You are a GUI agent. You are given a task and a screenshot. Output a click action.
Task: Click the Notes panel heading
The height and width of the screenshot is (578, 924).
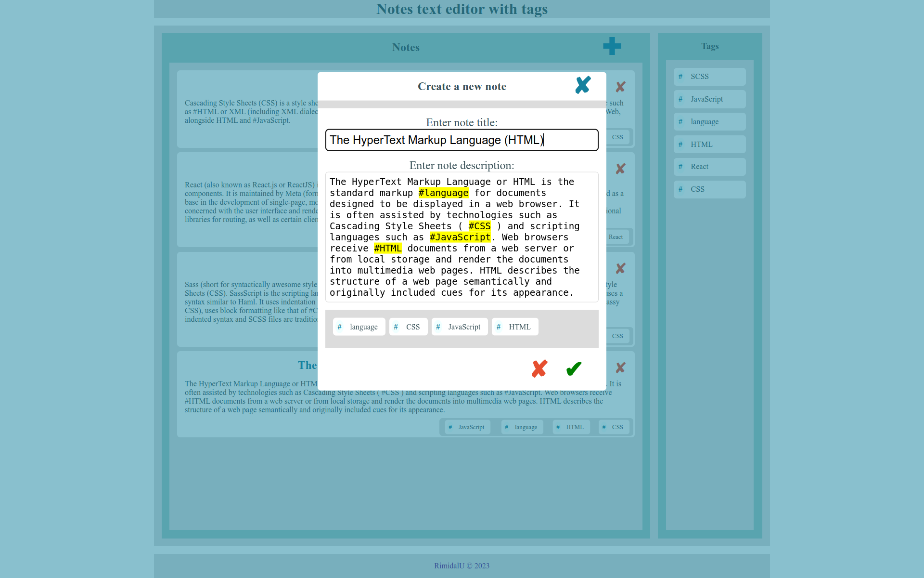406,47
